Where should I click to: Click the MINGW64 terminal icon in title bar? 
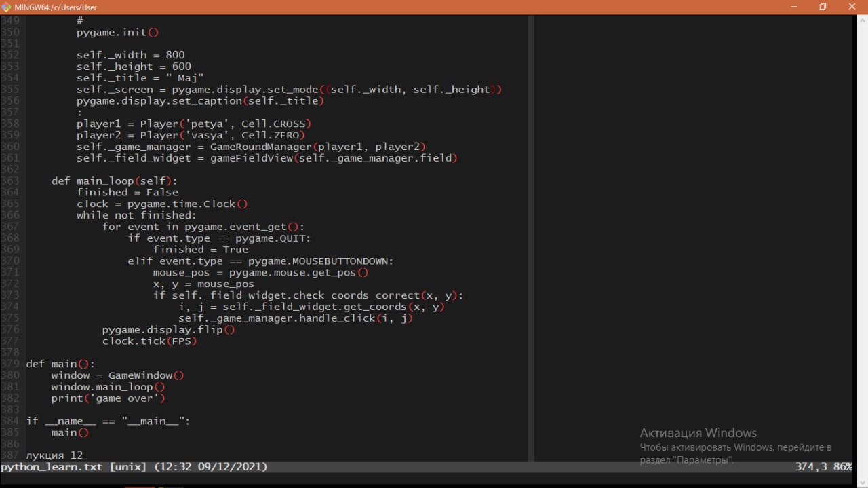point(7,7)
